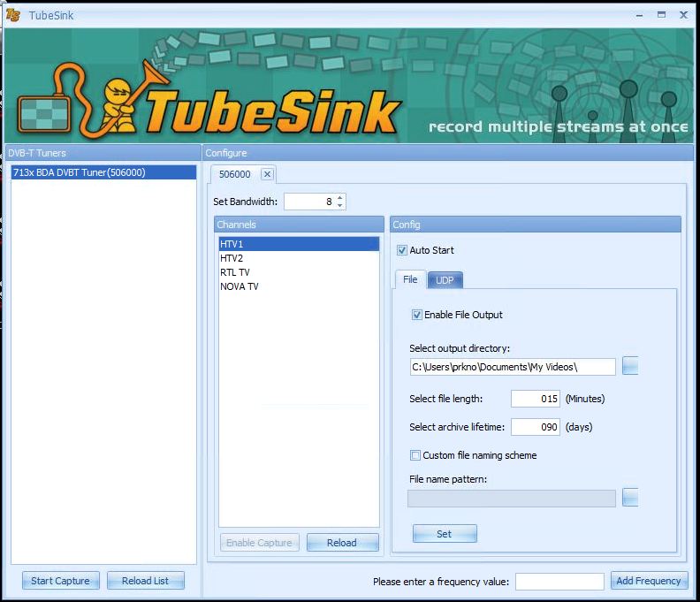Select the HTV2 channel

click(x=299, y=258)
